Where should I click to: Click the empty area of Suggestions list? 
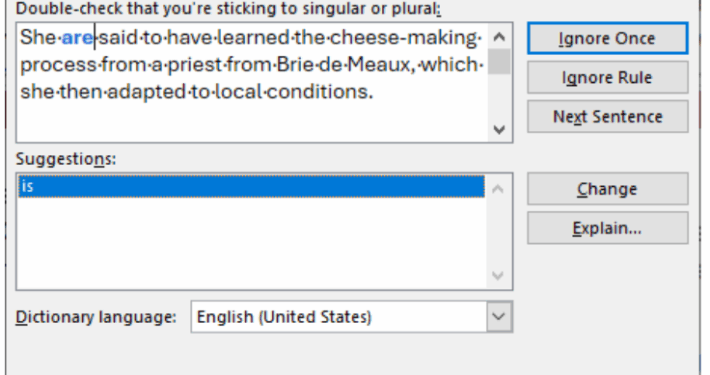tap(251, 244)
